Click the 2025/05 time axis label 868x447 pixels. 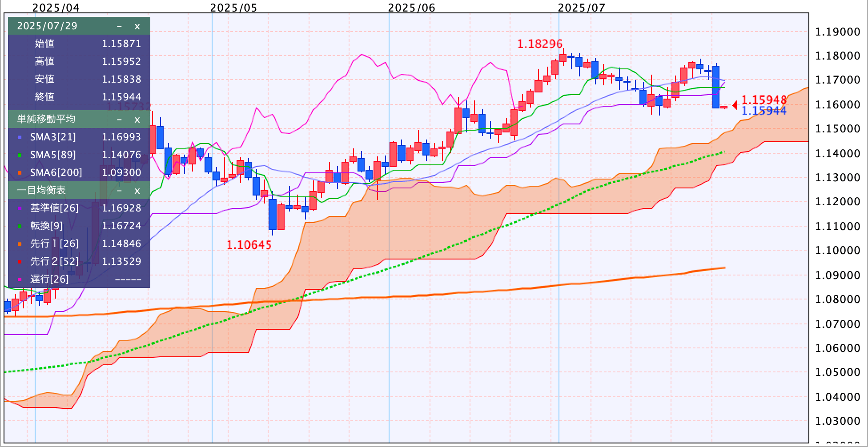coord(233,8)
